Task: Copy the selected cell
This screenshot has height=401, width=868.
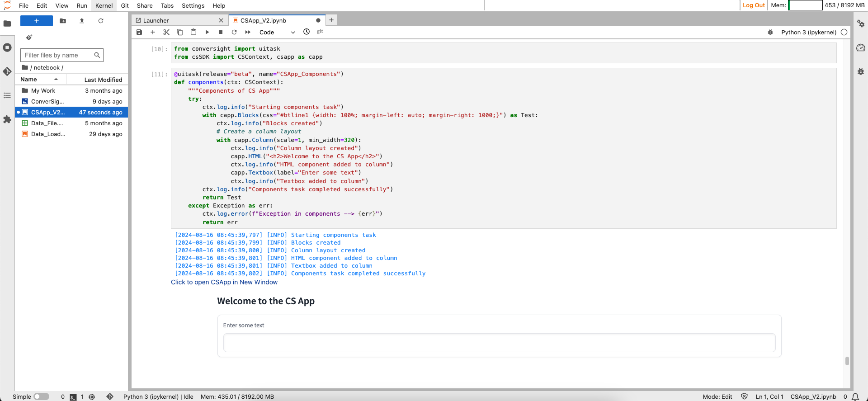Action: [x=180, y=32]
